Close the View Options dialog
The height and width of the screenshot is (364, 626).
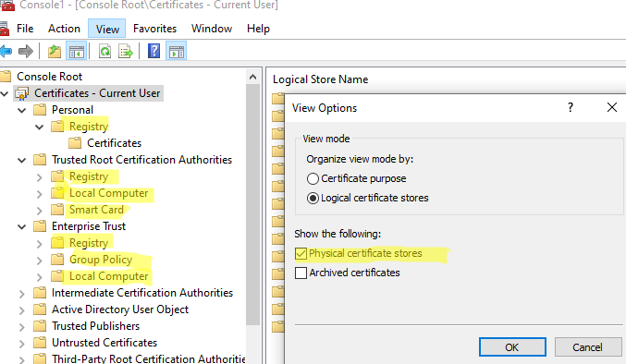[612, 107]
